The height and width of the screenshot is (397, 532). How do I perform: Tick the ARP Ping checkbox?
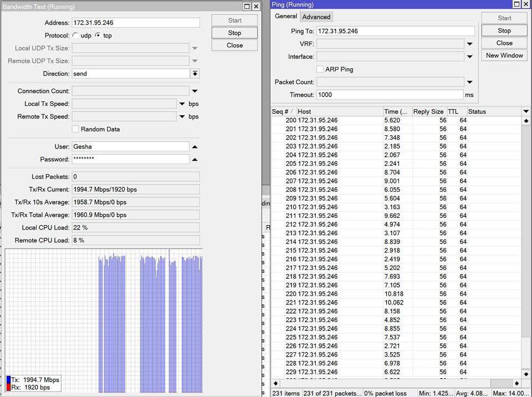click(320, 69)
